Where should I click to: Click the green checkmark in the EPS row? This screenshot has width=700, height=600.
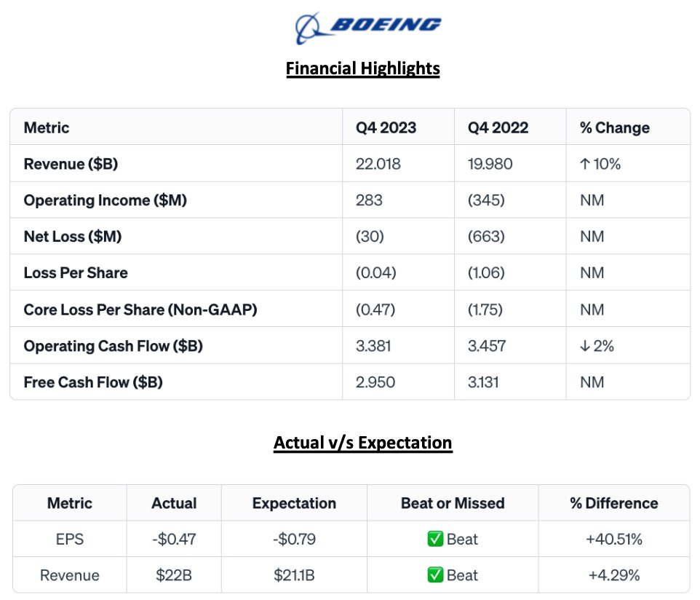point(435,540)
